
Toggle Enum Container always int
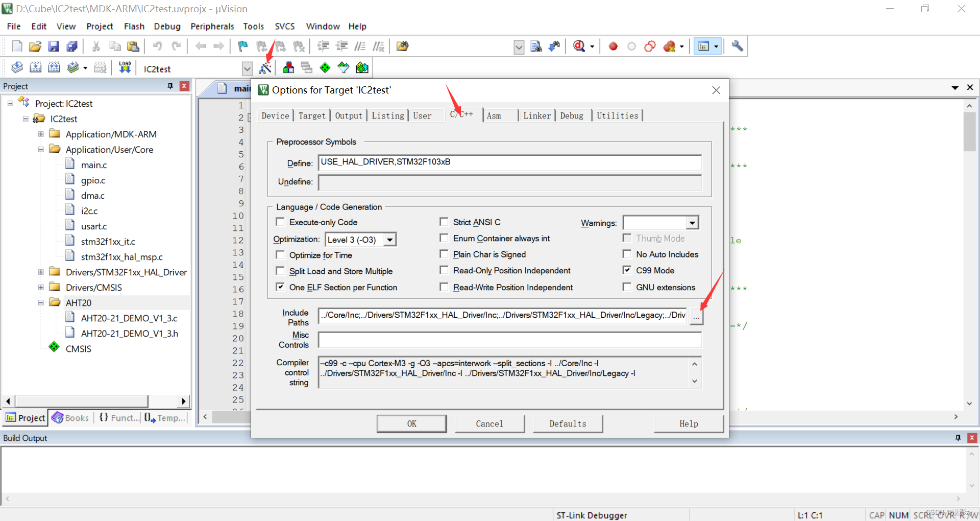[x=444, y=238]
